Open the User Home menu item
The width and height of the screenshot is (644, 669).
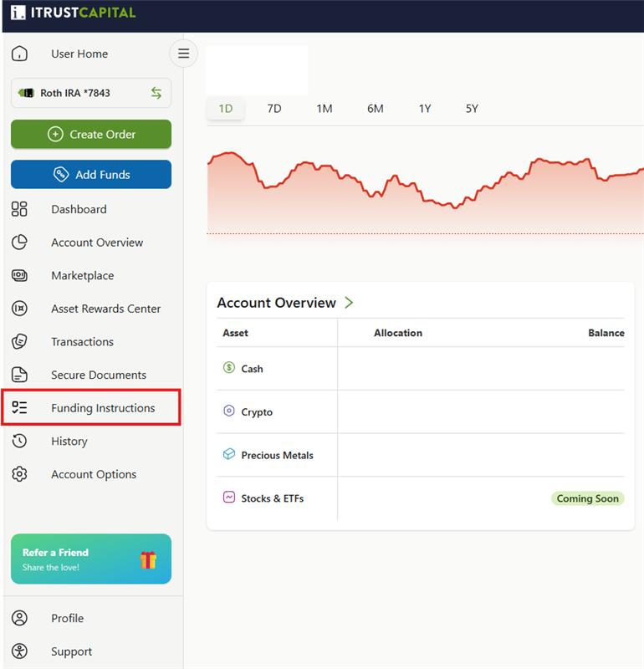coord(79,54)
